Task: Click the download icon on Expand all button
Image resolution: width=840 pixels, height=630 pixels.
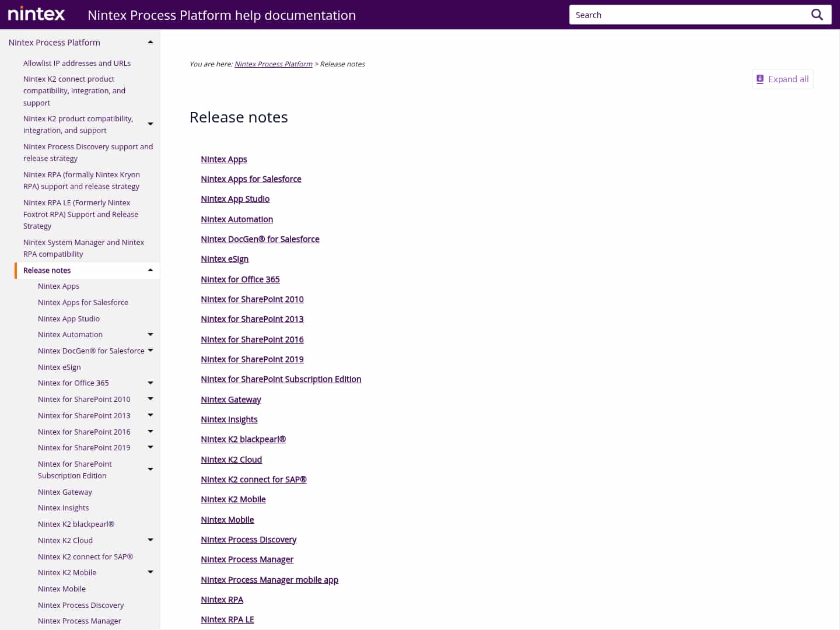Action: click(x=760, y=79)
